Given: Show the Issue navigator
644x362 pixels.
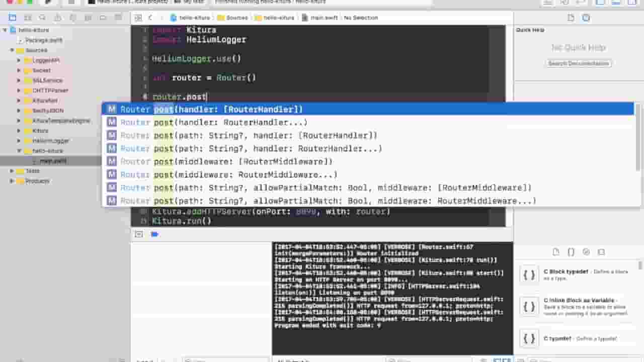Looking at the screenshot, I should [x=58, y=18].
